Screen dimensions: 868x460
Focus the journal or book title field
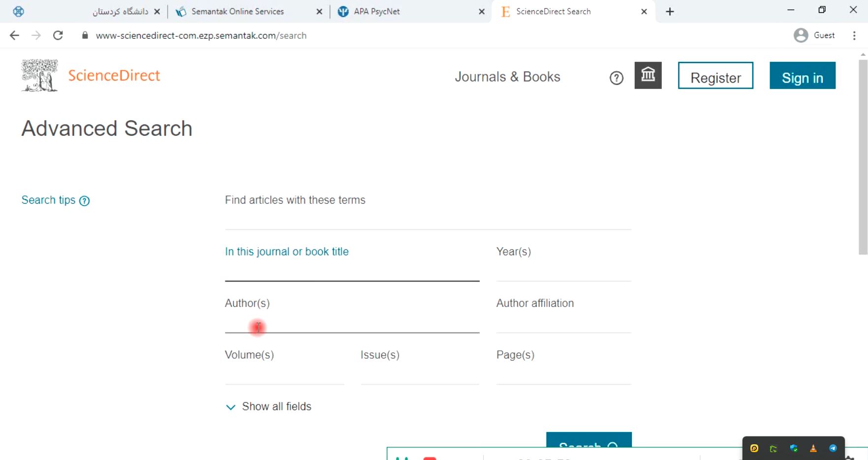(352, 271)
